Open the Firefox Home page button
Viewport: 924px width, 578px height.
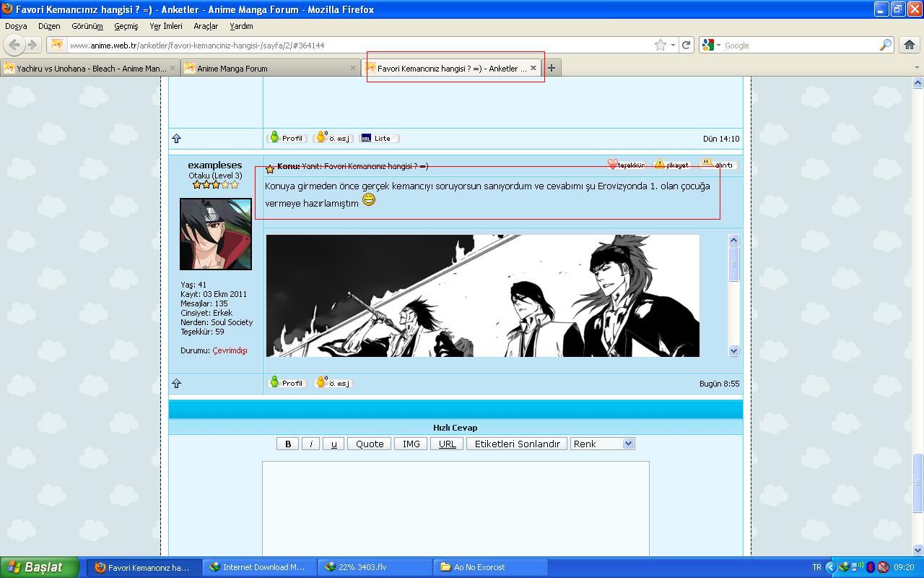tap(910, 45)
